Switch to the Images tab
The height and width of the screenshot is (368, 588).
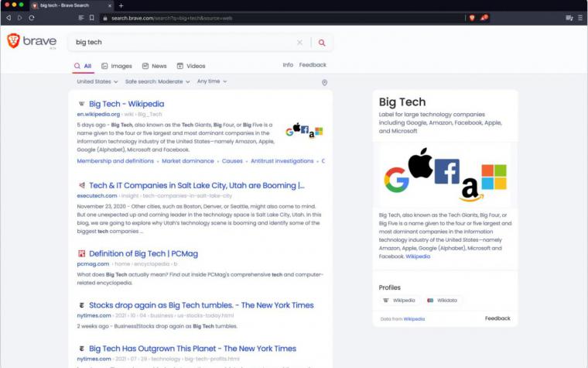(x=117, y=66)
